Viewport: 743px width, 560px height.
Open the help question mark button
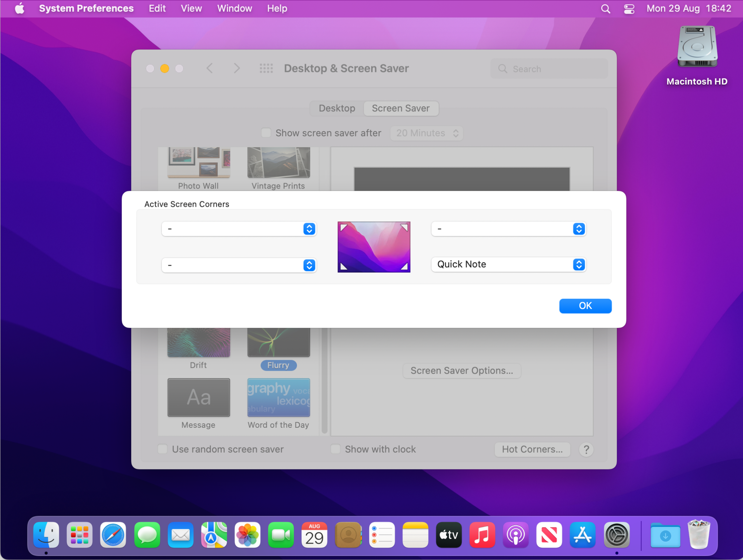(586, 449)
